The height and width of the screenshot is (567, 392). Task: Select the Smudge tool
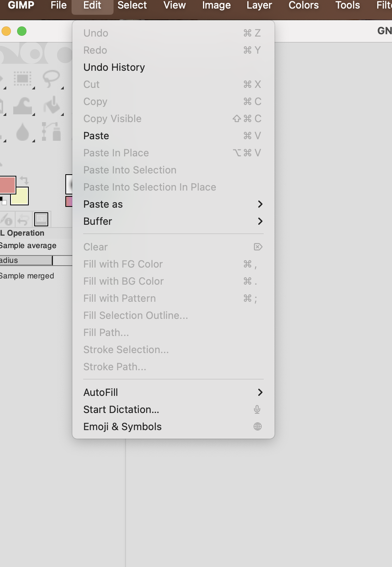(x=22, y=106)
